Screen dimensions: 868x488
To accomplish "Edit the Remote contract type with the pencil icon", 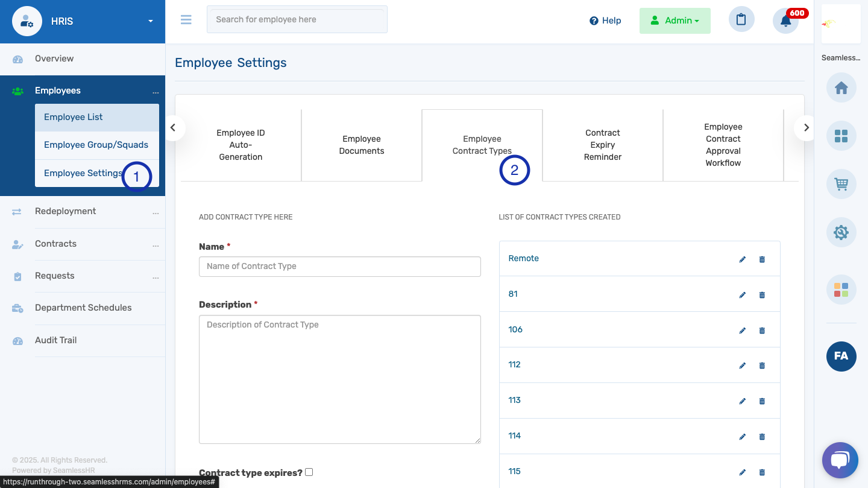I will coord(742,259).
